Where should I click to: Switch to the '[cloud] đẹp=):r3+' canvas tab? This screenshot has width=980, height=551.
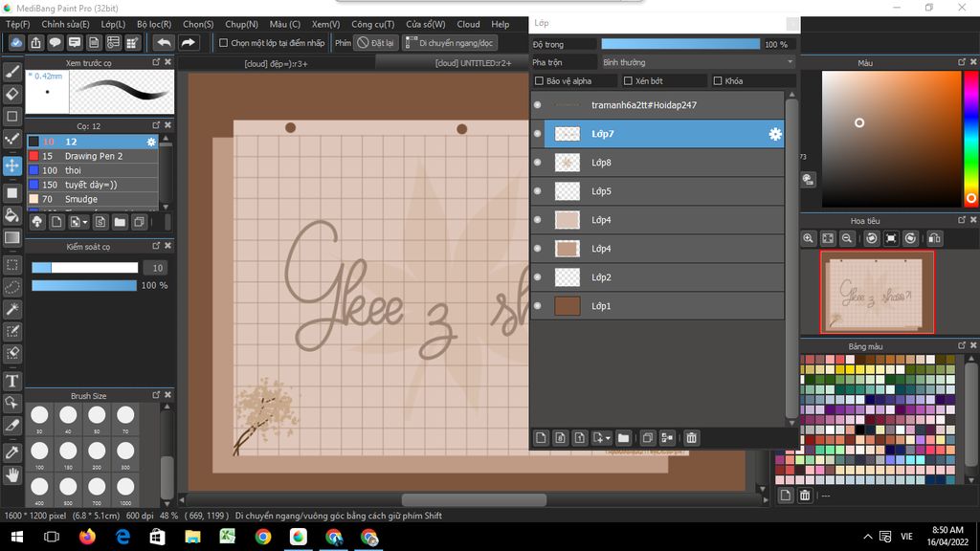[277, 63]
